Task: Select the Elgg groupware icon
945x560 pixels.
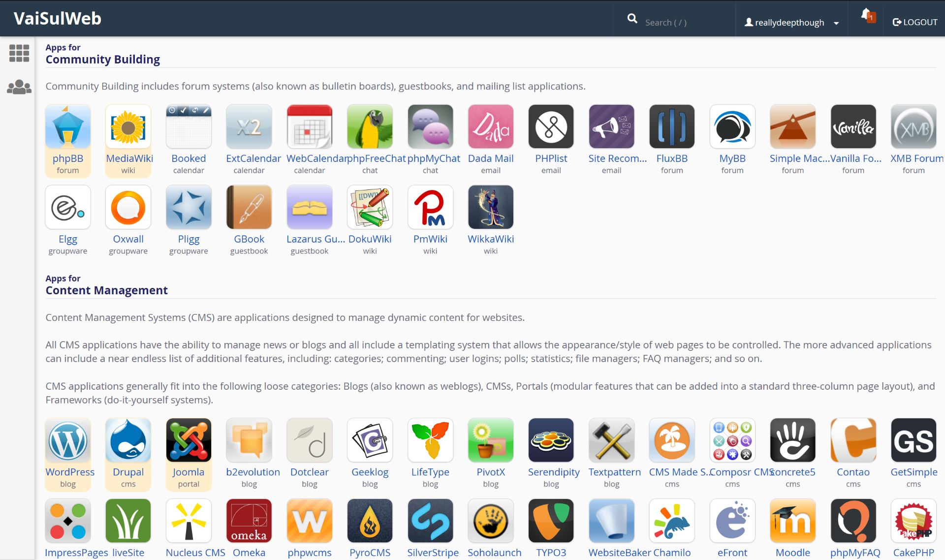Action: pyautogui.click(x=68, y=207)
